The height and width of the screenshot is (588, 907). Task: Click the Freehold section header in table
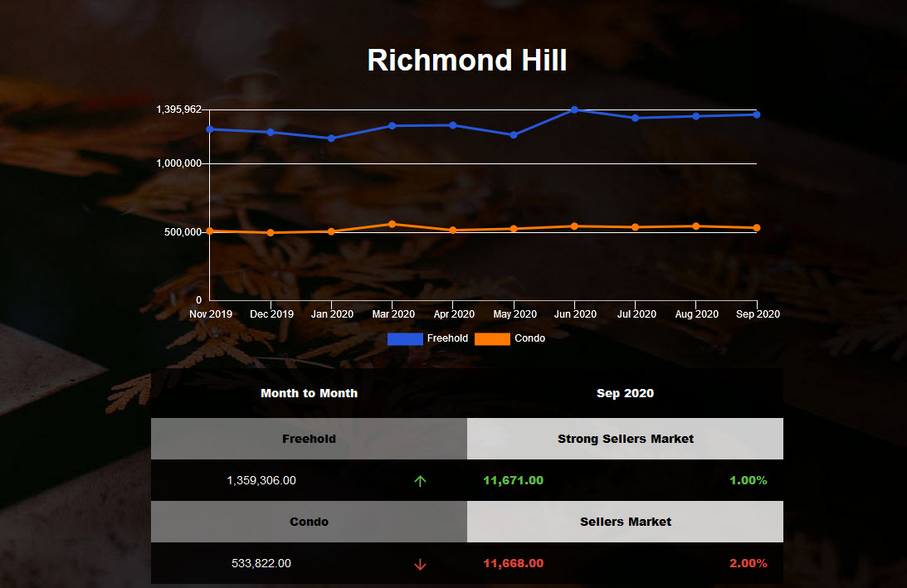[309, 439]
